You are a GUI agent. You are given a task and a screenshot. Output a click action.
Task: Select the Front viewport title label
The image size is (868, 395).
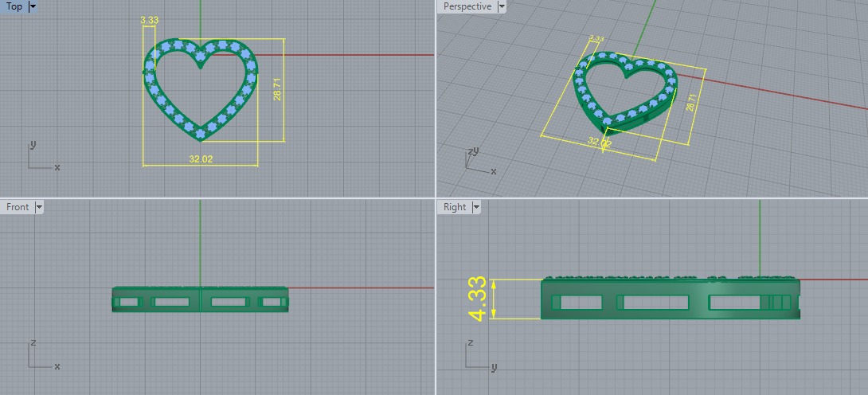pyautogui.click(x=18, y=207)
